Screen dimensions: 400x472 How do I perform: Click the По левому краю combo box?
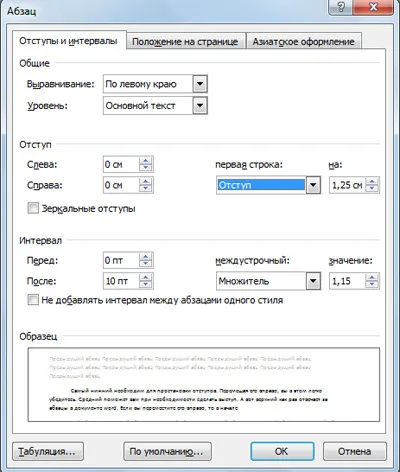[155, 84]
